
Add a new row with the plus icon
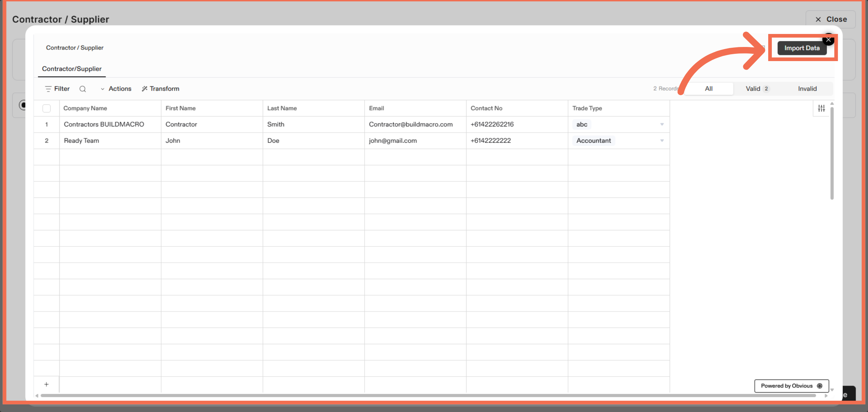[46, 384]
